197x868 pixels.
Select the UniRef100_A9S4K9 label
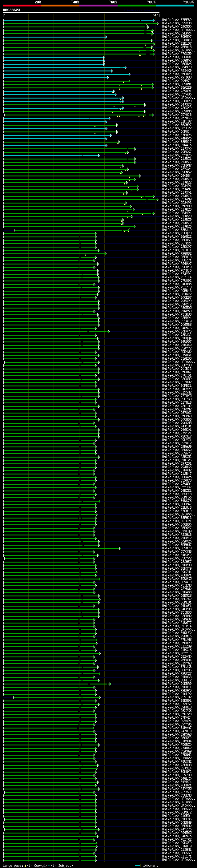pos(177,71)
